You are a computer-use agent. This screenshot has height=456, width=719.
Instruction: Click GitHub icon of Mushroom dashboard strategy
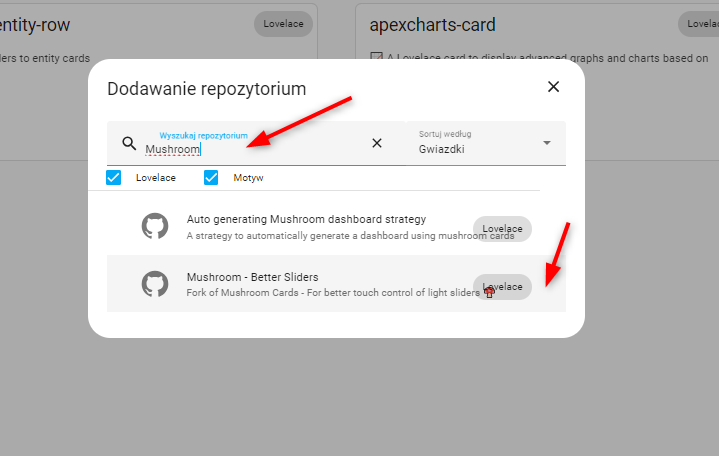155,226
